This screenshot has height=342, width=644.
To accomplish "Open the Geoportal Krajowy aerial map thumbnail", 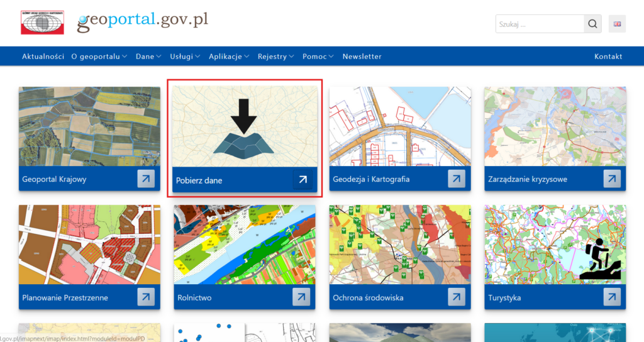I will coord(89,126).
